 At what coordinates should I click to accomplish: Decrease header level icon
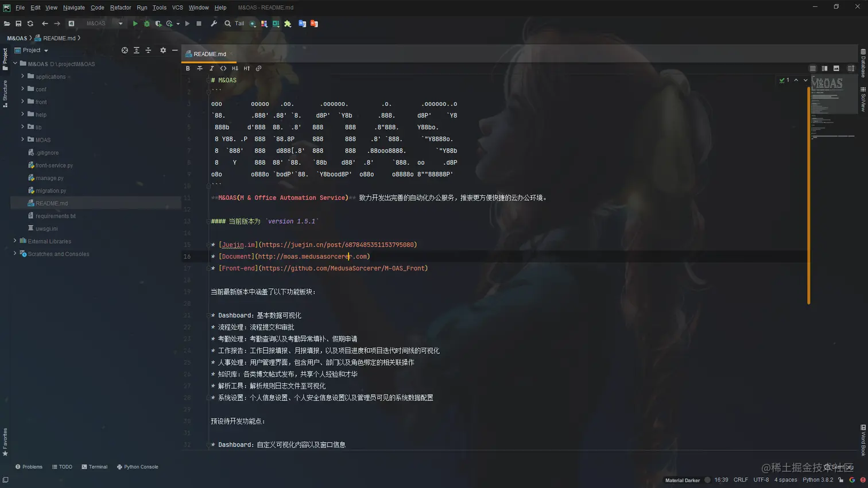point(235,68)
